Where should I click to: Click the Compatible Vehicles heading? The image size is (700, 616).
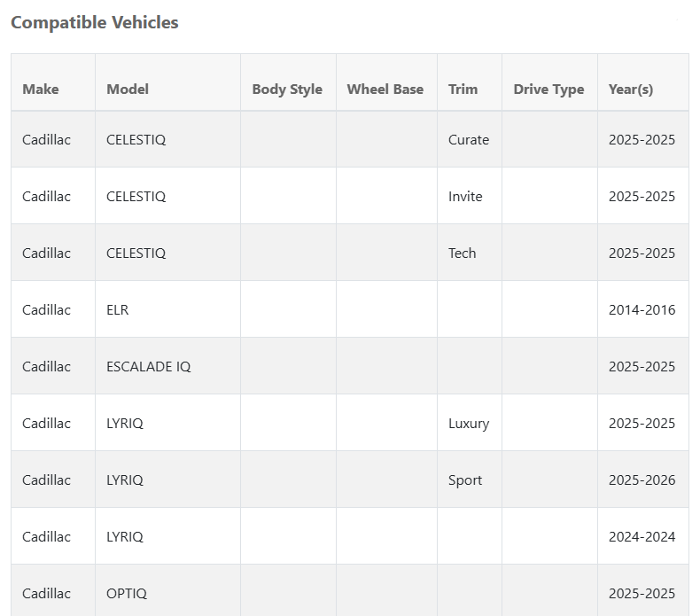pos(95,23)
